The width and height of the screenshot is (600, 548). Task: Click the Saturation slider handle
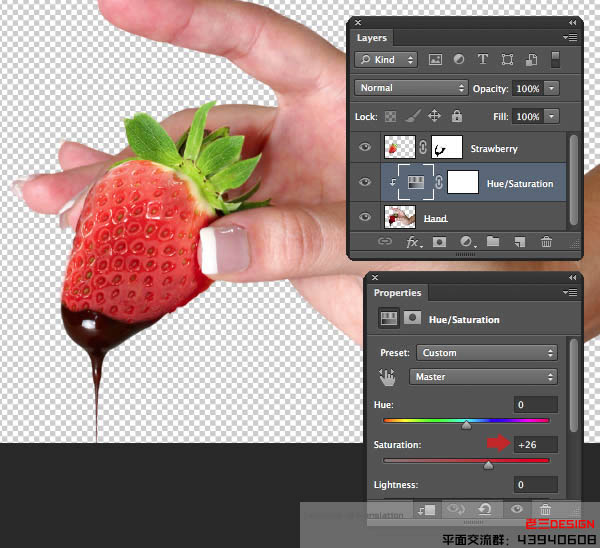pyautogui.click(x=488, y=465)
